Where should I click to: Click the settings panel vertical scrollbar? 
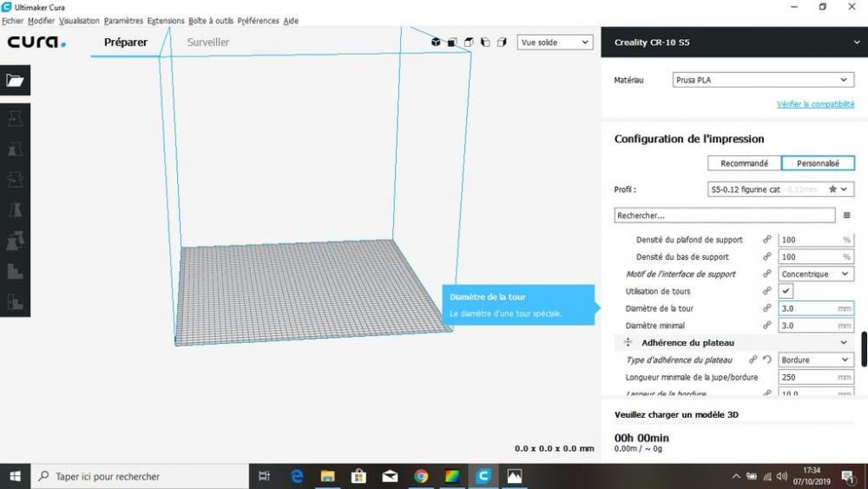point(864,349)
